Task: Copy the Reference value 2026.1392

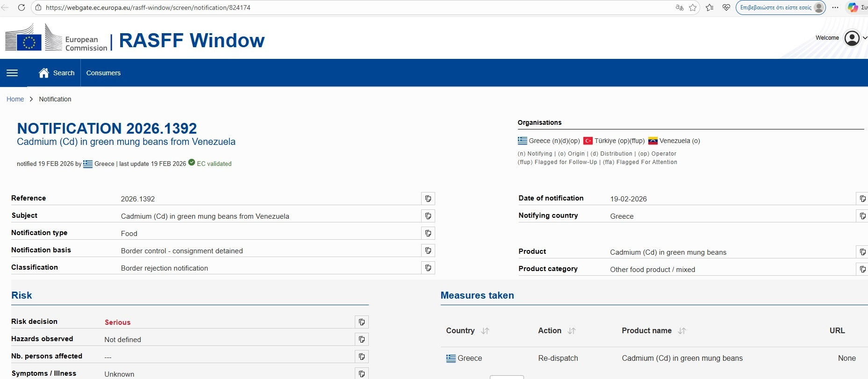Action: click(x=428, y=199)
